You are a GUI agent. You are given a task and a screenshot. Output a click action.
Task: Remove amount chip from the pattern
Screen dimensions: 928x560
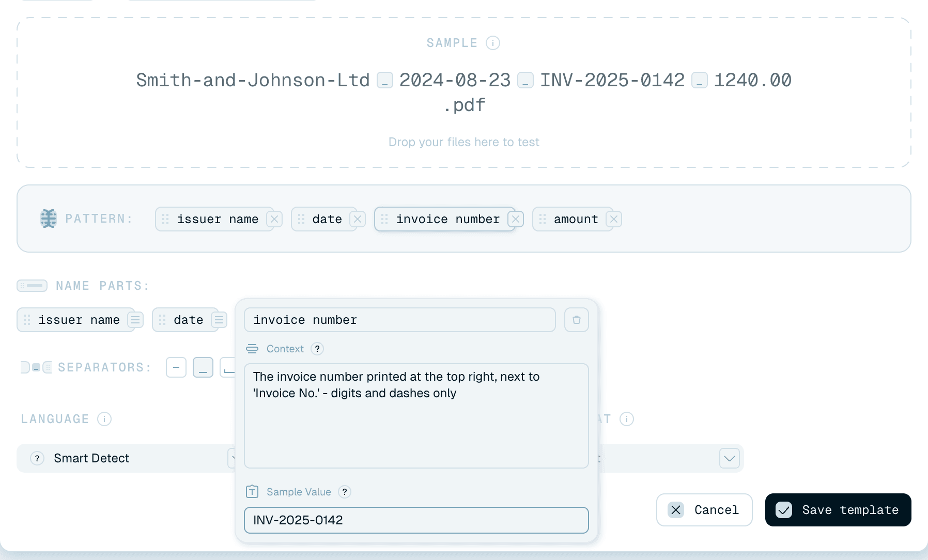[x=614, y=219]
